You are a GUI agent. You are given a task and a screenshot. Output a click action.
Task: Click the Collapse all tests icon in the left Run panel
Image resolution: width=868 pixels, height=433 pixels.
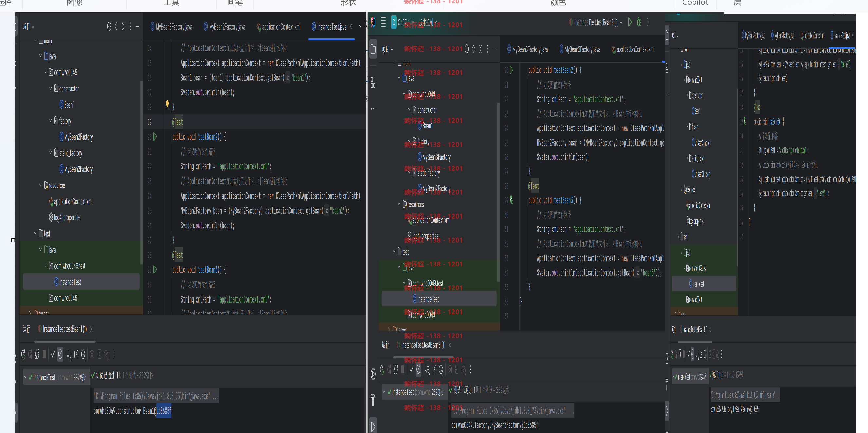pos(76,354)
